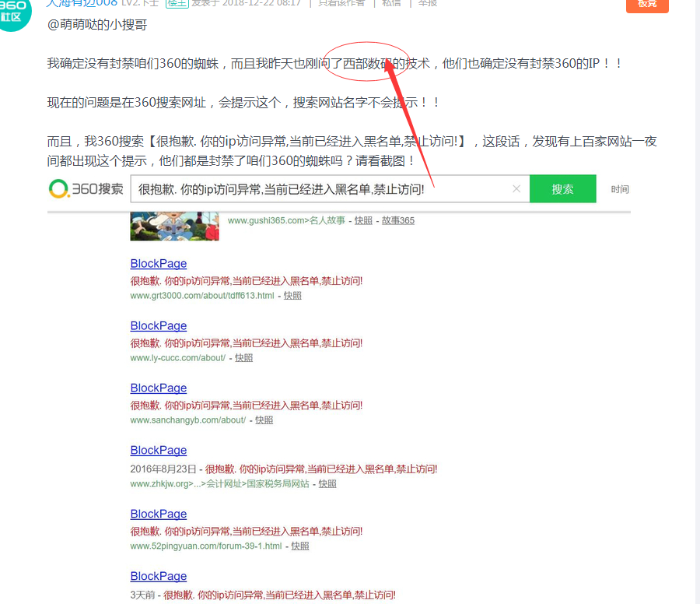The height and width of the screenshot is (604, 700).
Task: Click the 国家税务局网站 breadcrumb
Action: [278, 484]
